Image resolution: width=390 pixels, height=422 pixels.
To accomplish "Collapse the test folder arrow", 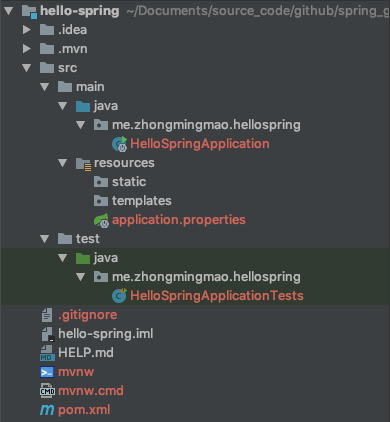I will 45,239.
